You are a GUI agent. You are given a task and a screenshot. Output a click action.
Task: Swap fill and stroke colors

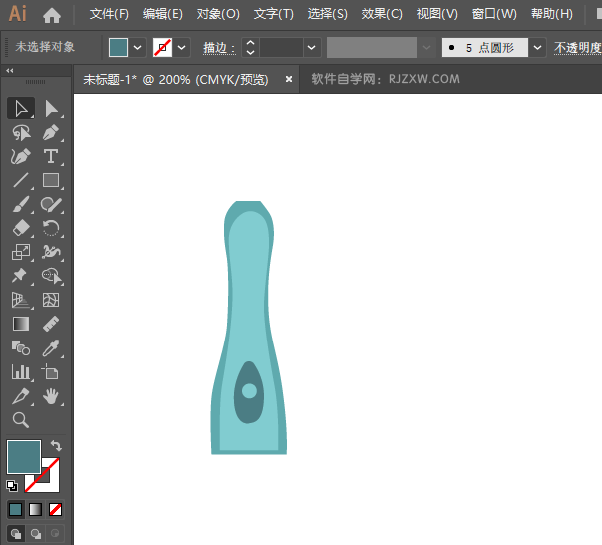tap(56, 446)
